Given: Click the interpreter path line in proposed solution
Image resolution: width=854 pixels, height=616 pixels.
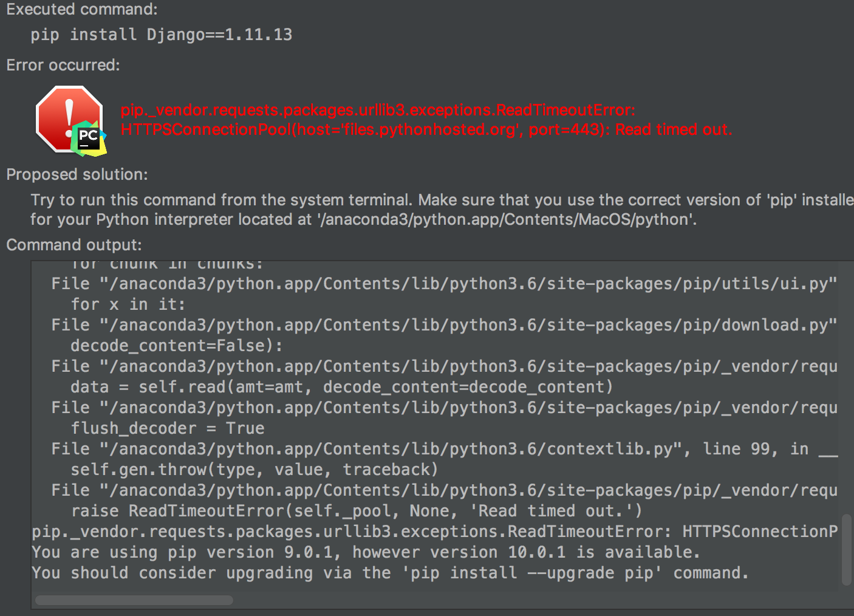Looking at the screenshot, I should pyautogui.click(x=364, y=219).
